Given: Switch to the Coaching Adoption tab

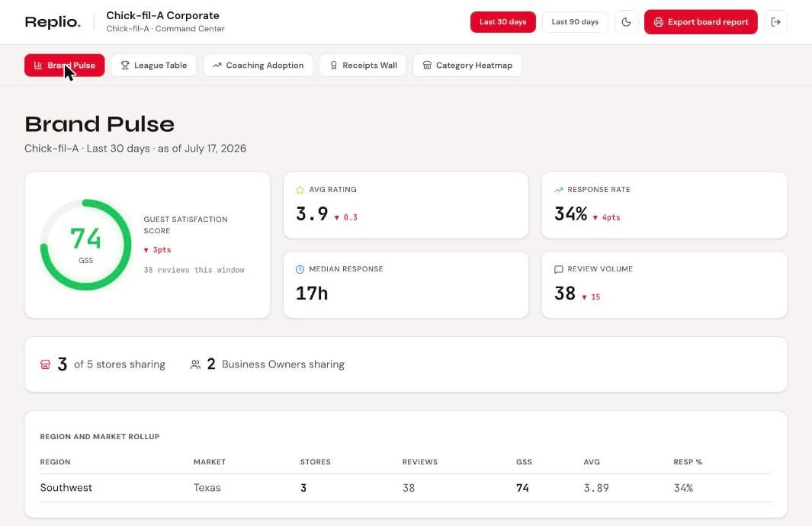Looking at the screenshot, I should tap(258, 66).
